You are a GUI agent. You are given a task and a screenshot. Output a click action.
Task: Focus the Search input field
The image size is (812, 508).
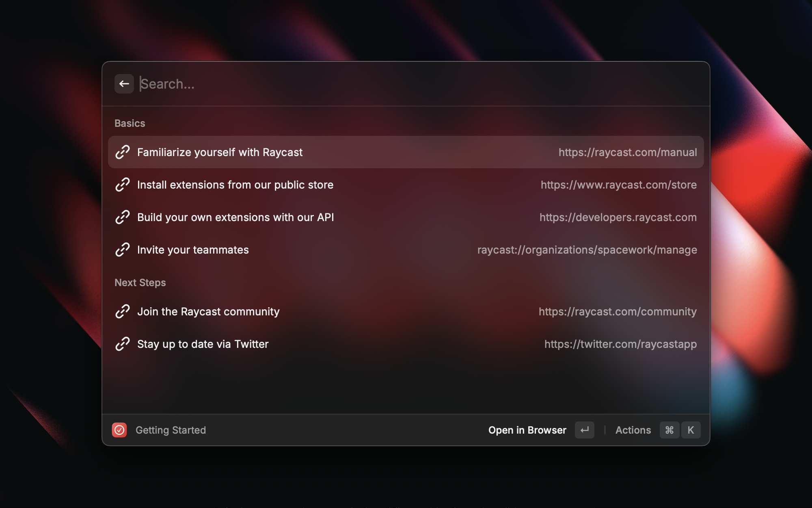coord(418,84)
